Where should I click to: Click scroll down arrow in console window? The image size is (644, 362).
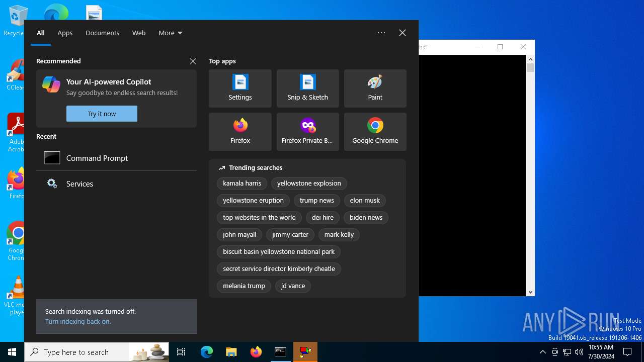530,292
